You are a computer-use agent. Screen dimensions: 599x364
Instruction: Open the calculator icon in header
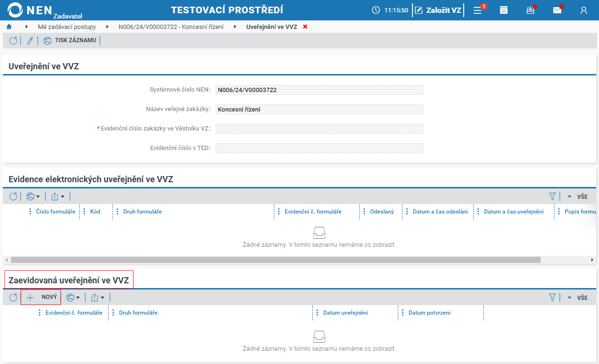click(x=504, y=10)
